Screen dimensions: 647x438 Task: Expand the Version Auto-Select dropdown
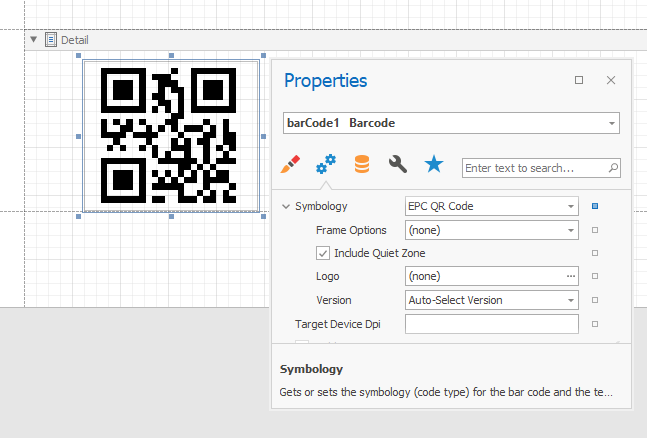point(570,300)
